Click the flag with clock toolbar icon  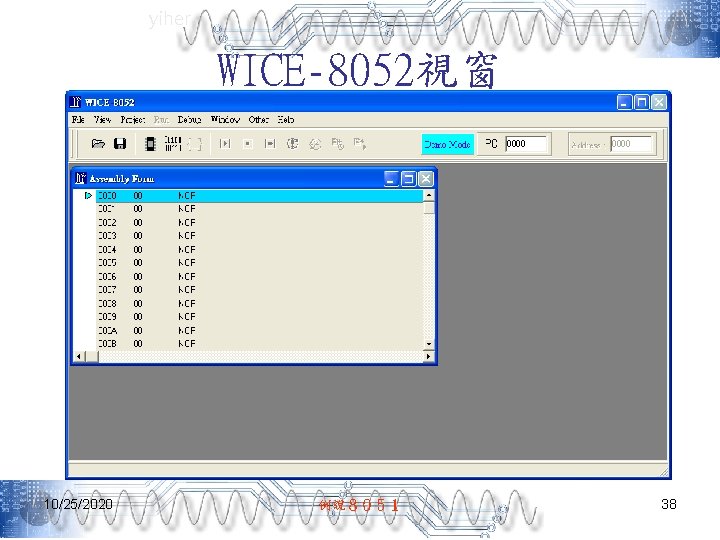tap(338, 144)
